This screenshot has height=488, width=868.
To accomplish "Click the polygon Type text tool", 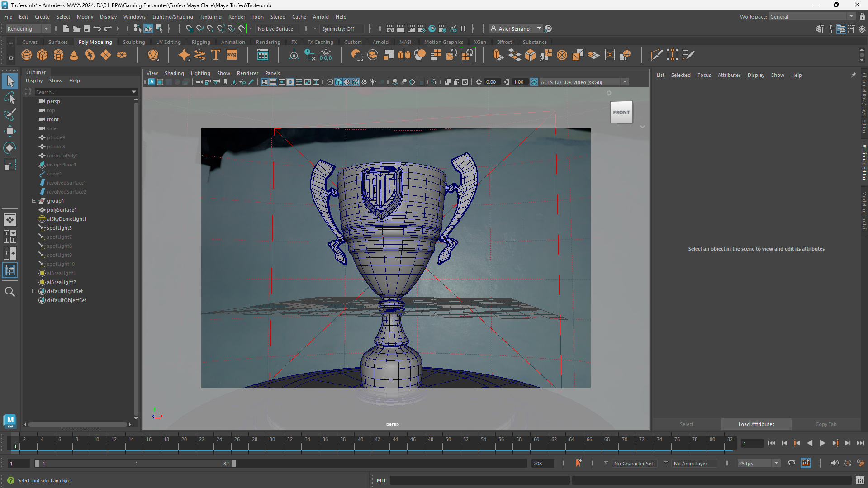I will [216, 55].
